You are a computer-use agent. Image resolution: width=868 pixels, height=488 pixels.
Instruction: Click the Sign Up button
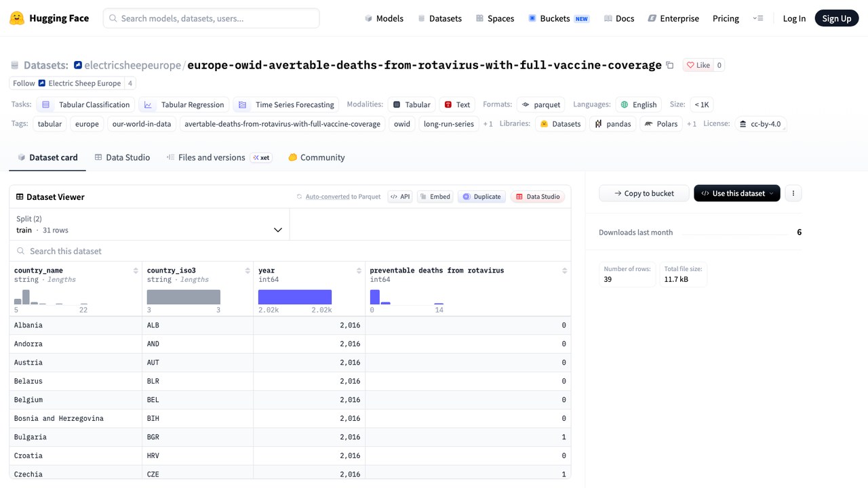(837, 18)
